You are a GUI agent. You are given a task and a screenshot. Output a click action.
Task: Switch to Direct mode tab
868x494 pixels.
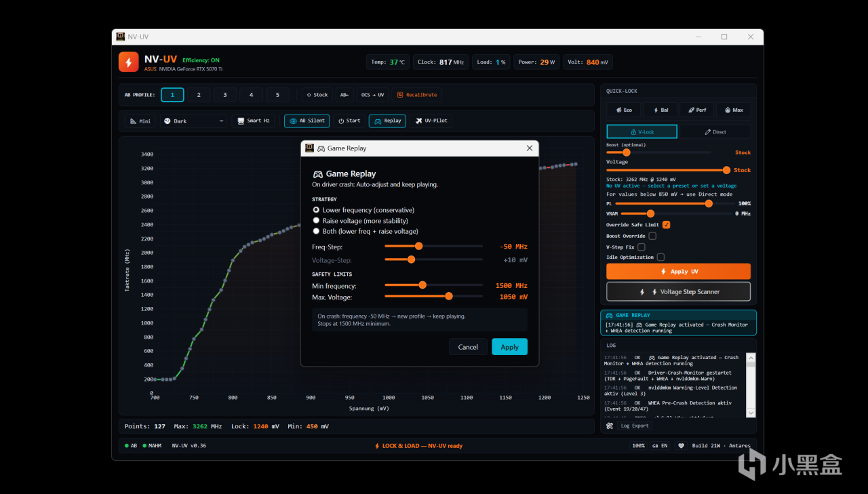715,132
